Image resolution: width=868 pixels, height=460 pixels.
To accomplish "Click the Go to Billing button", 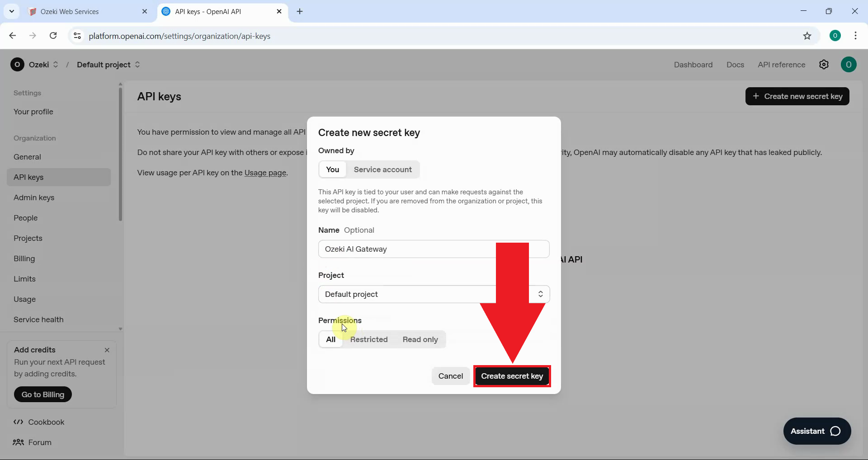I will [x=42, y=394].
